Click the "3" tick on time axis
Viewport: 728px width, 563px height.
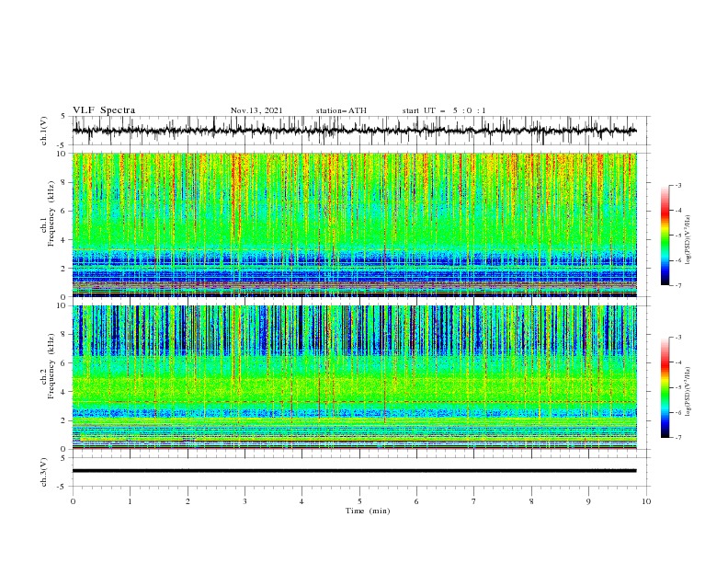[245, 501]
